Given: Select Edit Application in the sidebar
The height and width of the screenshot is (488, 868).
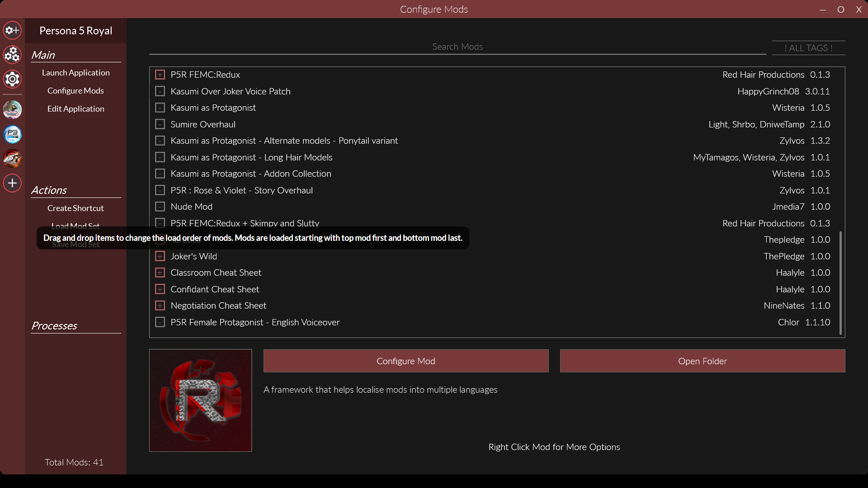Looking at the screenshot, I should click(x=76, y=109).
